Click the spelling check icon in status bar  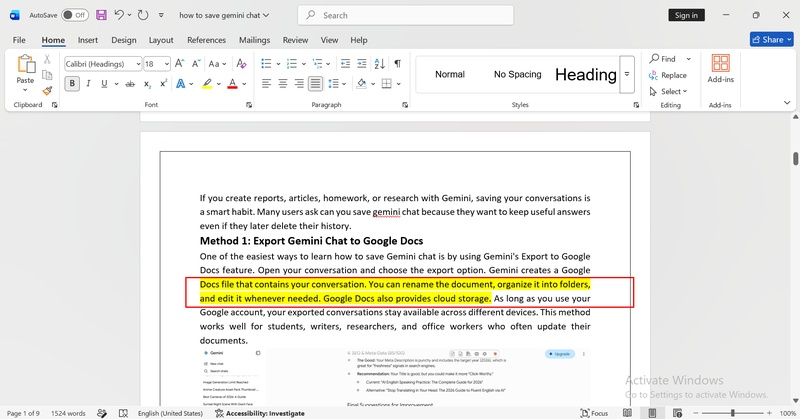[123, 413]
